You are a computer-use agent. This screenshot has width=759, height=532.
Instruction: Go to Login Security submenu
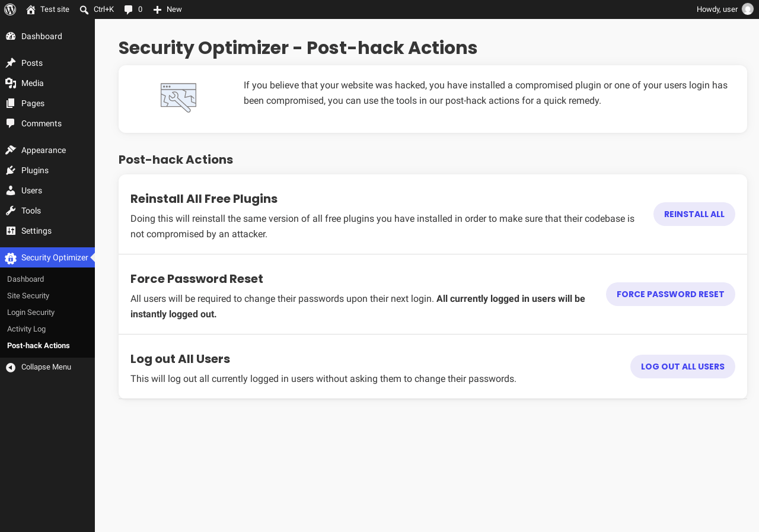point(31,312)
